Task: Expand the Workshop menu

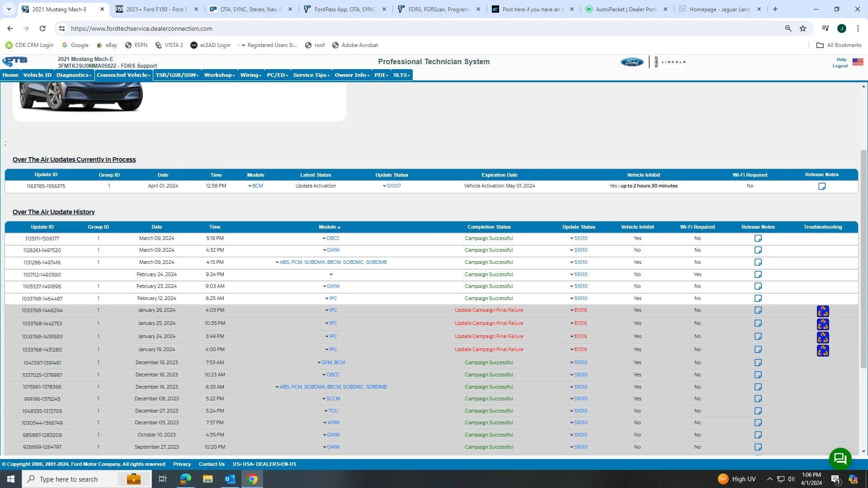Action: [219, 75]
